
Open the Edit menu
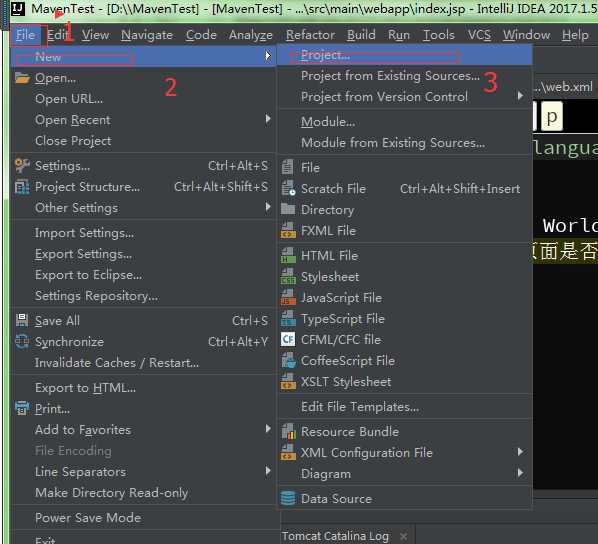pos(58,35)
